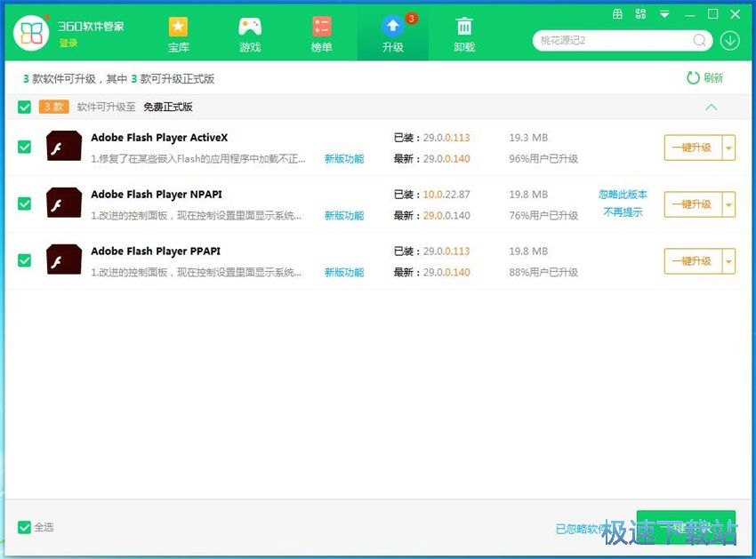This screenshot has width=756, height=559.
Task: Click 一键升级 for Flash Player PPAPI
Action: (692, 261)
